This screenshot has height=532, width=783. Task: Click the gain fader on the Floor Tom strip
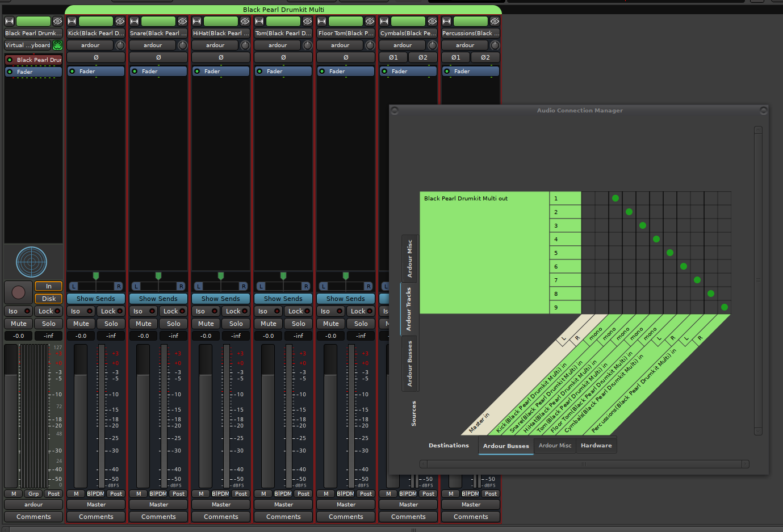tap(330, 416)
